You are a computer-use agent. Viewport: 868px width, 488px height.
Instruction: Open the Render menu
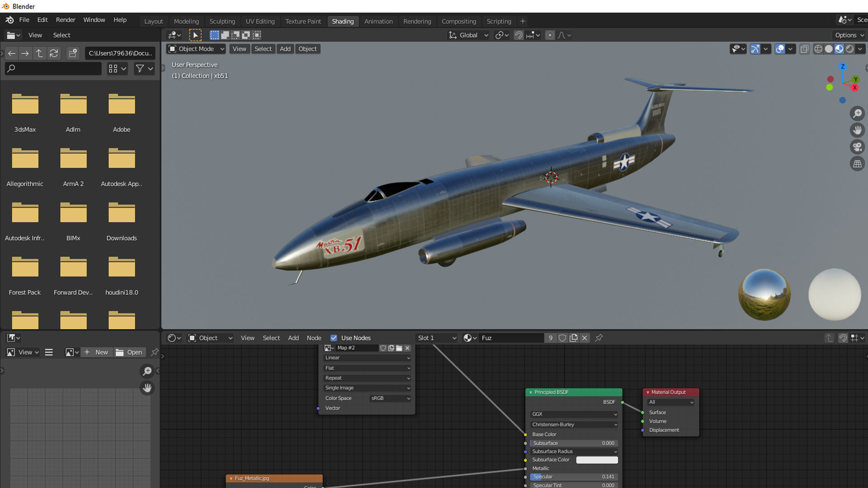[x=66, y=20]
